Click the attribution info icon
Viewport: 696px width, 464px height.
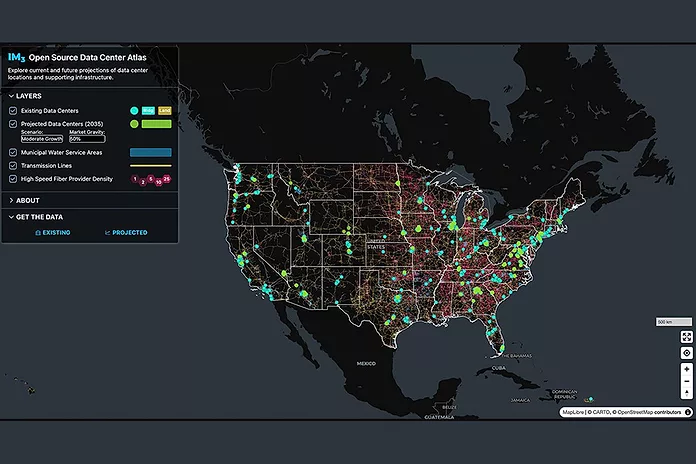tap(688, 412)
